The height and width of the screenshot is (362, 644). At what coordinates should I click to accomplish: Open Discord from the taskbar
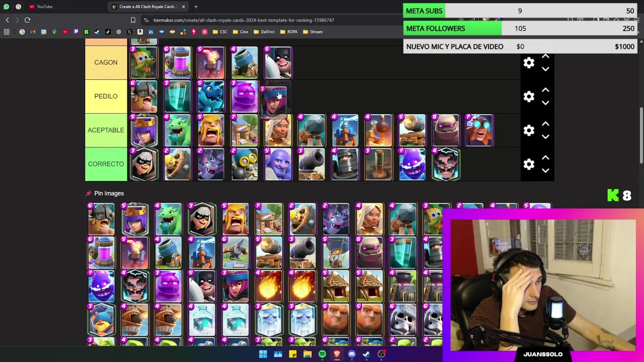click(x=352, y=354)
